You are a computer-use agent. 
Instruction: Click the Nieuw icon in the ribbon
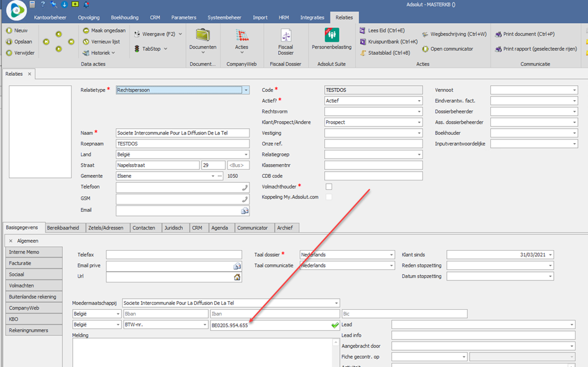[x=9, y=30]
